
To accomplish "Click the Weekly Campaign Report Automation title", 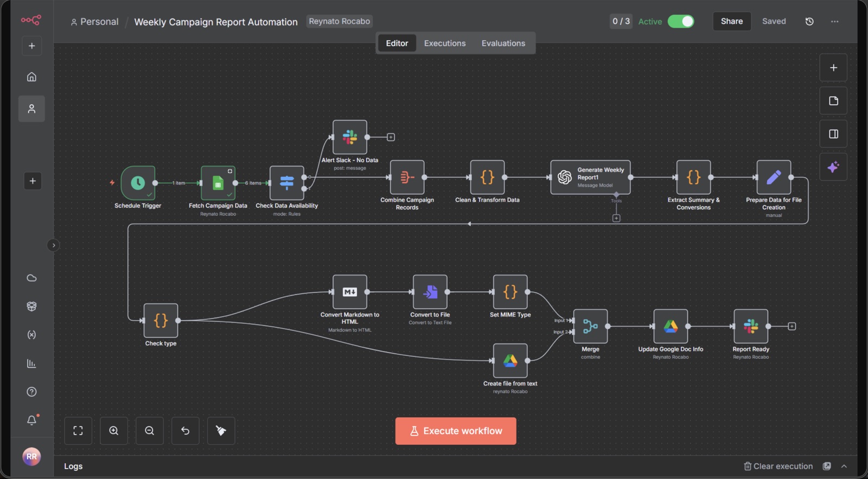I will 216,22.
